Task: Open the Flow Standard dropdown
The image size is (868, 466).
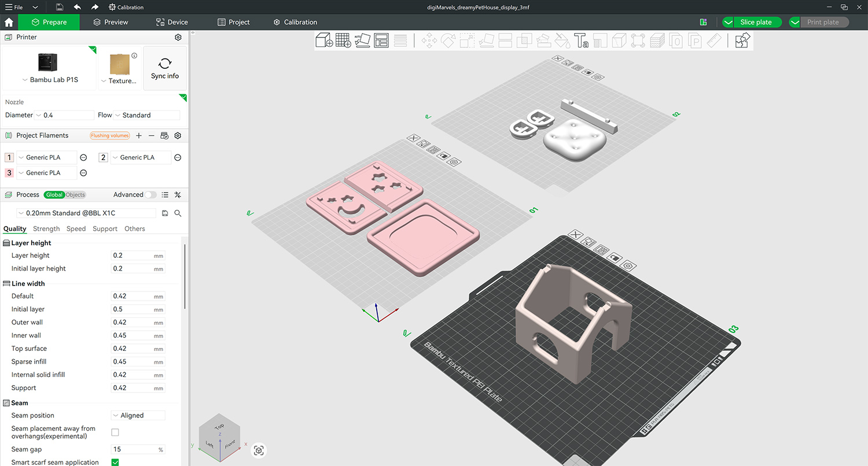Action: 148,115
